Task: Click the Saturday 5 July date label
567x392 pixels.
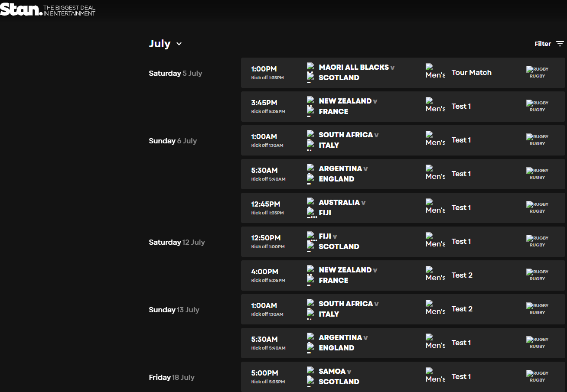Action: [x=176, y=73]
